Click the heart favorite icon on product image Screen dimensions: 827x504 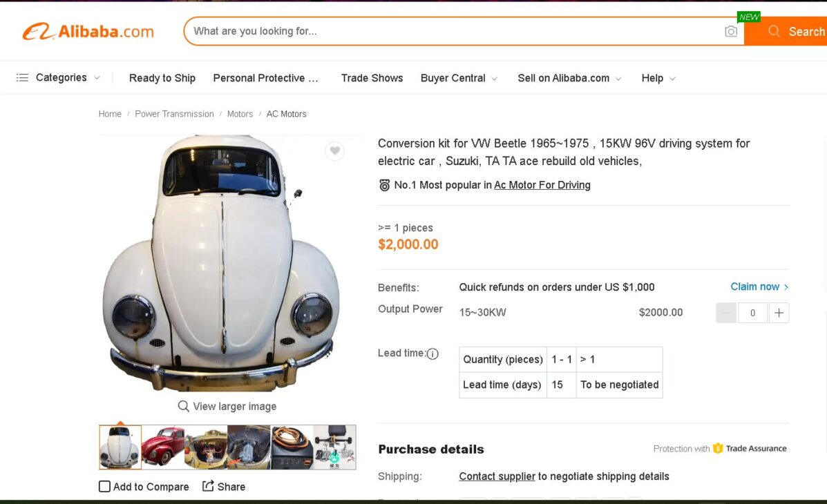click(x=334, y=151)
